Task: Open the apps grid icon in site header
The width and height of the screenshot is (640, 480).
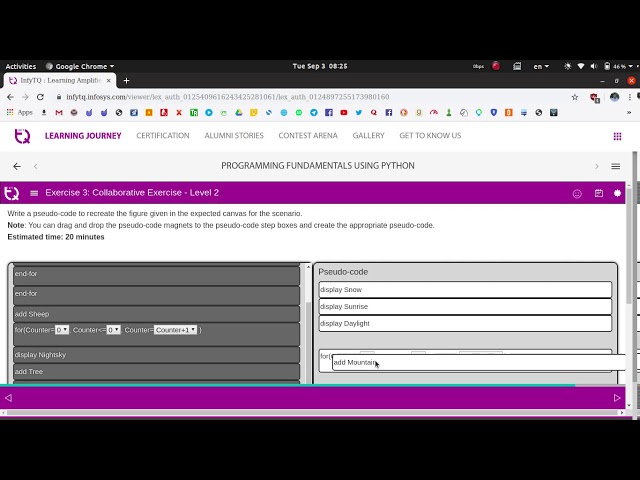Action: pyautogui.click(x=617, y=136)
